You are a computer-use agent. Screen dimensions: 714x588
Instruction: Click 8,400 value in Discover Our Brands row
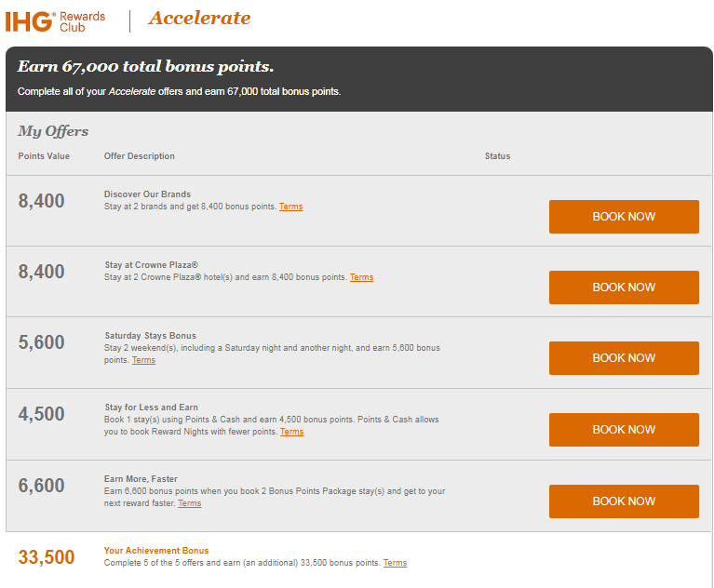tap(42, 201)
